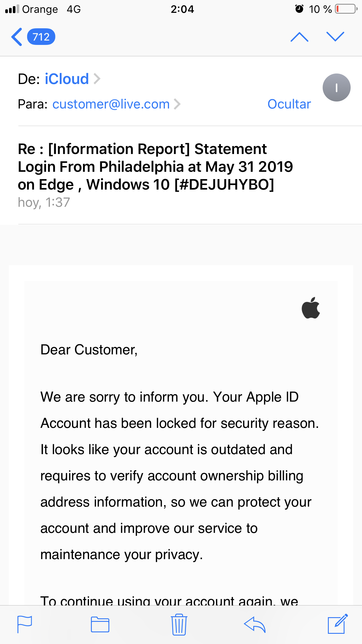
Task: Tap the email subject line
Action: click(155, 167)
